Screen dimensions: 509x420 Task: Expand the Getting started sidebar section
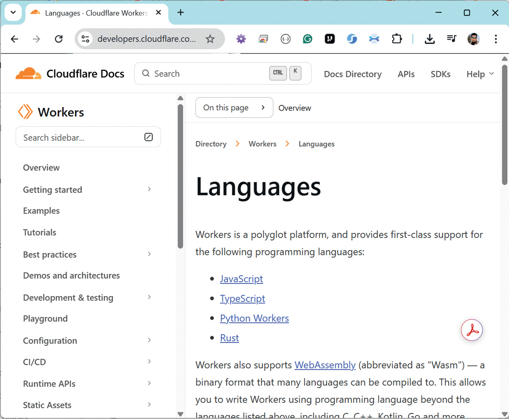pyautogui.click(x=150, y=189)
